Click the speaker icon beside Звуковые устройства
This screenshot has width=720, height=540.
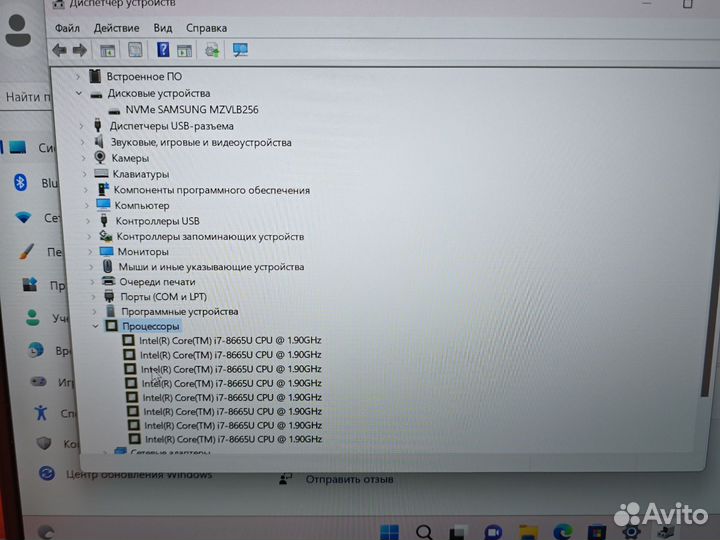[99, 141]
